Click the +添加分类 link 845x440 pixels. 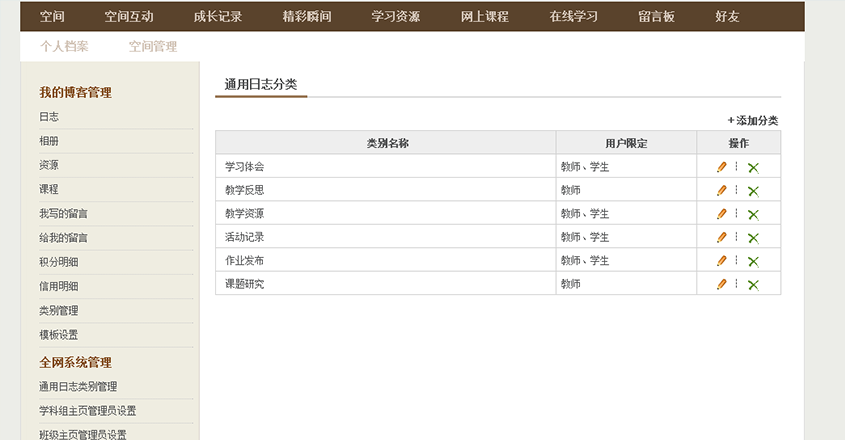click(x=753, y=120)
